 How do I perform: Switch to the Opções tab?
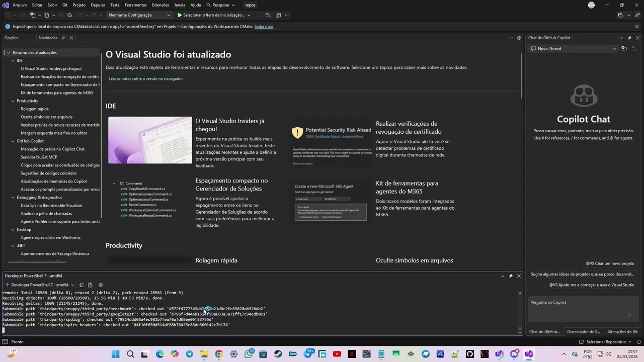click(x=11, y=38)
